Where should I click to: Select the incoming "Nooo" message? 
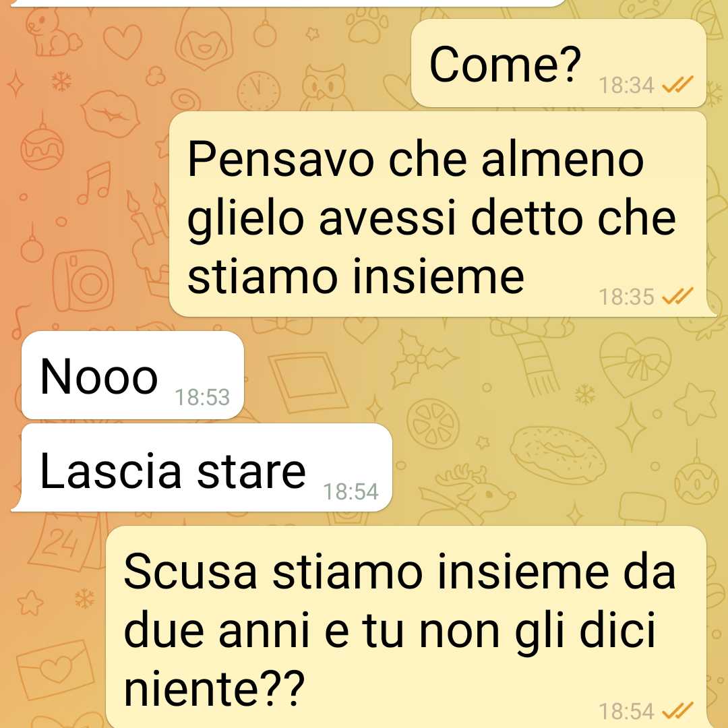point(133,375)
